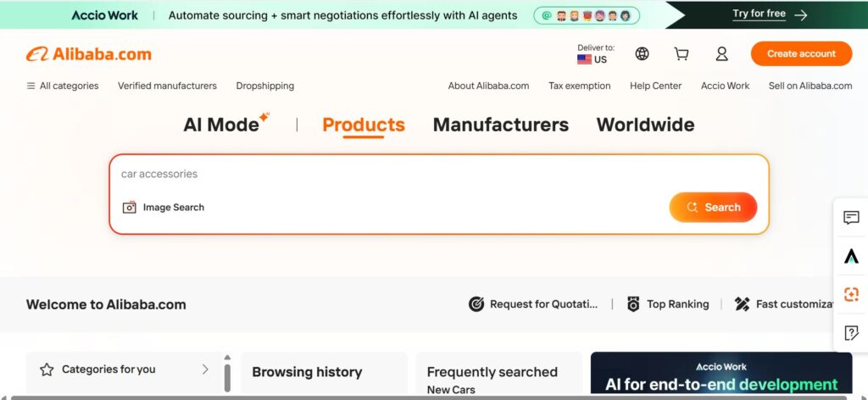Open the Accio A-logo sidebar icon

(851, 256)
